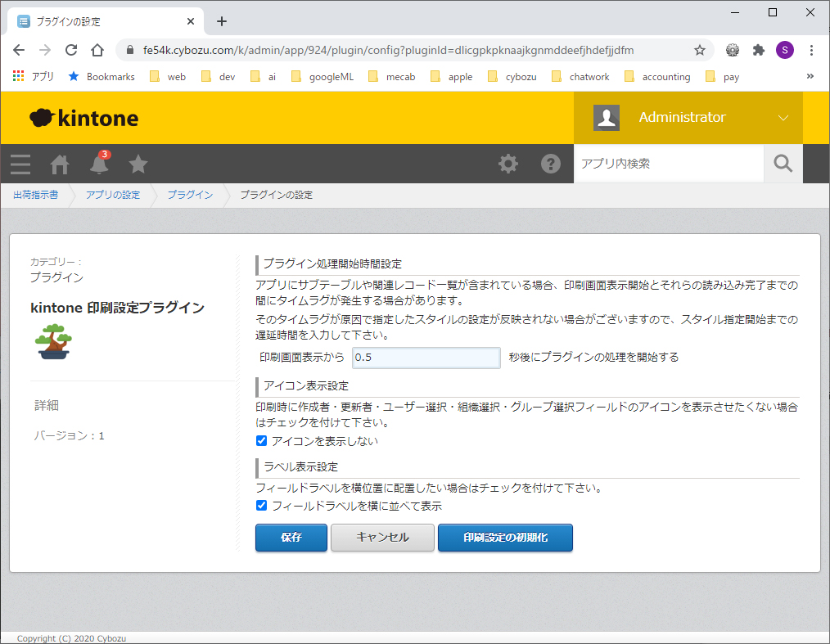Open kintone help question mark icon
The width and height of the screenshot is (830, 644).
point(551,164)
